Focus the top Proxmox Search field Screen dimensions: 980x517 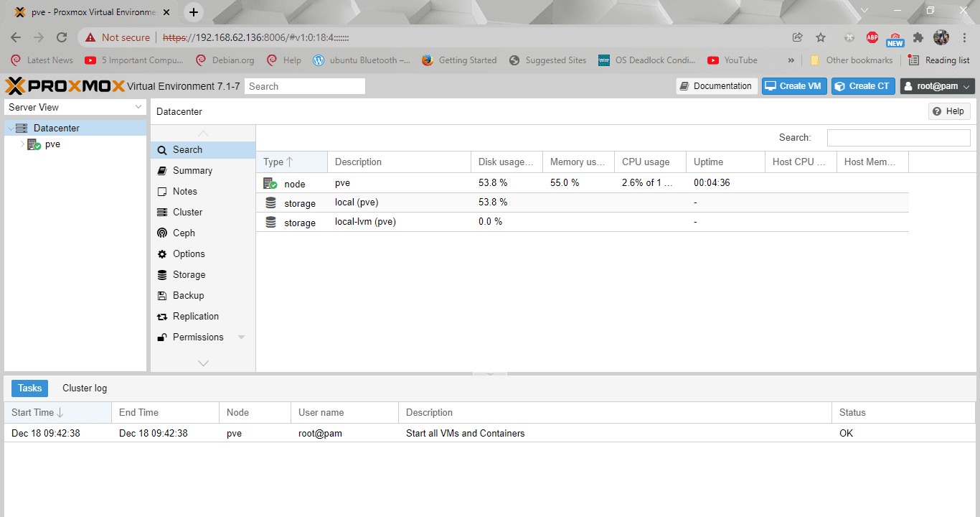click(x=305, y=86)
